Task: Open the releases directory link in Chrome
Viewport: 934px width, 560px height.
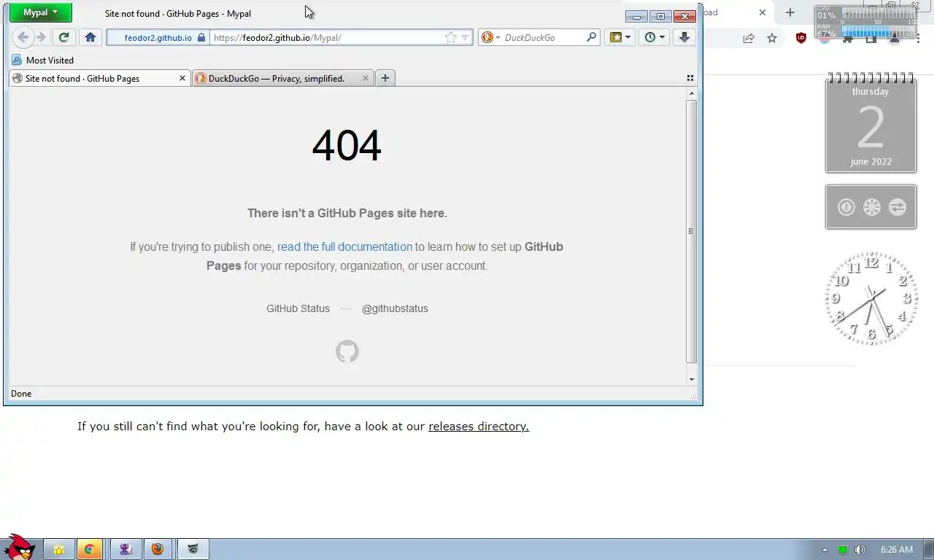Action: tap(479, 427)
